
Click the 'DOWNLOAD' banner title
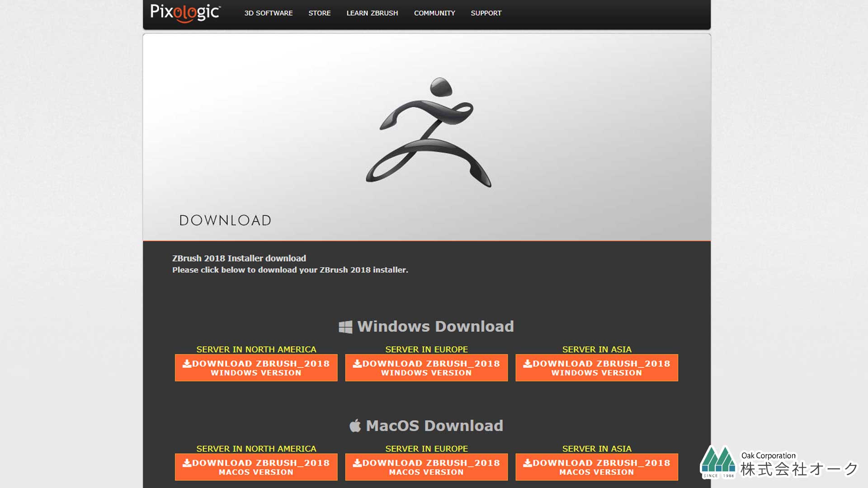pyautogui.click(x=225, y=221)
